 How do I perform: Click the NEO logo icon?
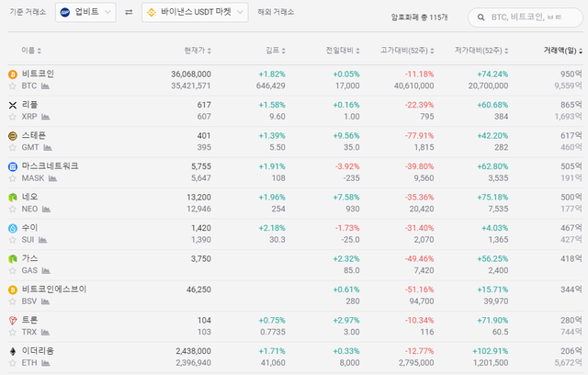(13, 198)
